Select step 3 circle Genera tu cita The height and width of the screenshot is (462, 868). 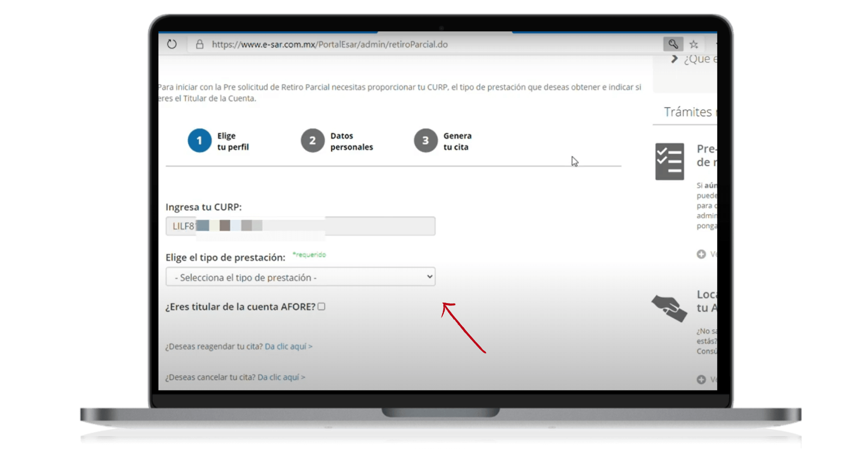[425, 140]
